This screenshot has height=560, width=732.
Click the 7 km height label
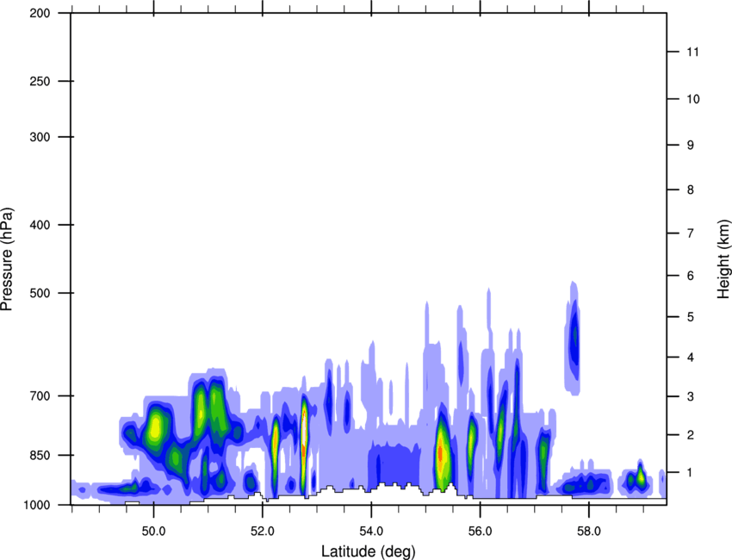(x=691, y=233)
